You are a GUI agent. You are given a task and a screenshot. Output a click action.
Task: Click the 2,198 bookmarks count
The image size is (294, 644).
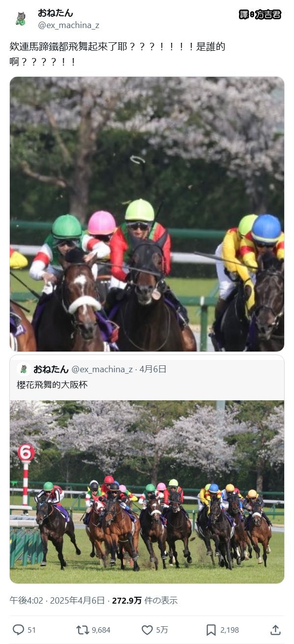230,630
